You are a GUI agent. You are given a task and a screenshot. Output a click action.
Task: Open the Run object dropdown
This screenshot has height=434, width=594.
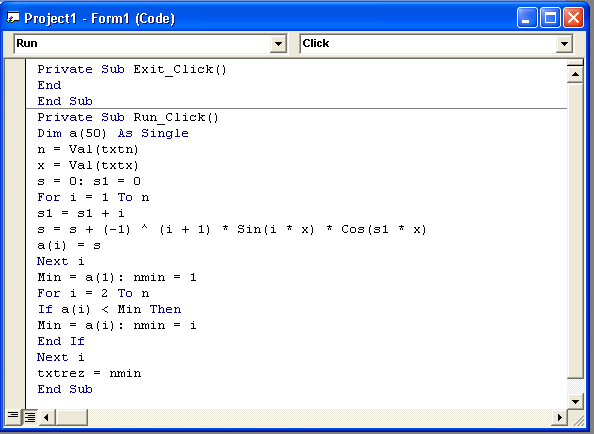click(278, 44)
